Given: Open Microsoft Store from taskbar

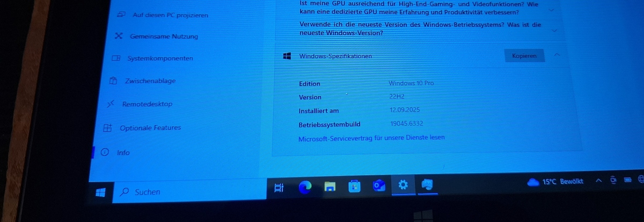Looking at the screenshot, I should [355, 187].
